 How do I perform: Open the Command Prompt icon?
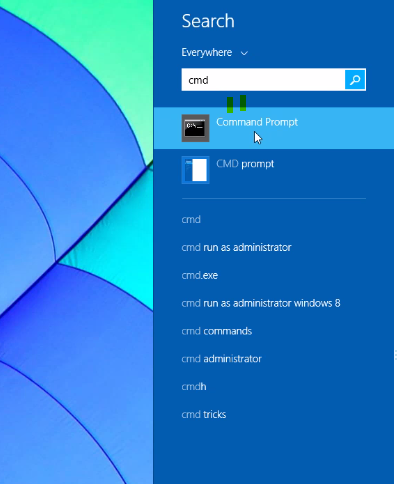click(195, 128)
